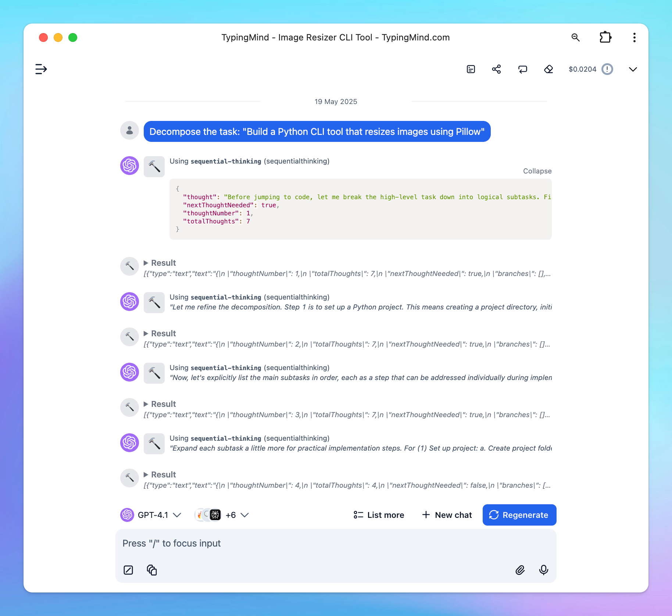This screenshot has height=616, width=672.
Task: Open the sidebar menu toggle
Action: 41,69
